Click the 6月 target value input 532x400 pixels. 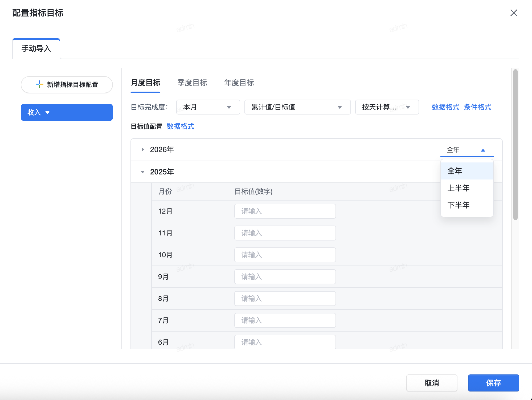click(285, 342)
